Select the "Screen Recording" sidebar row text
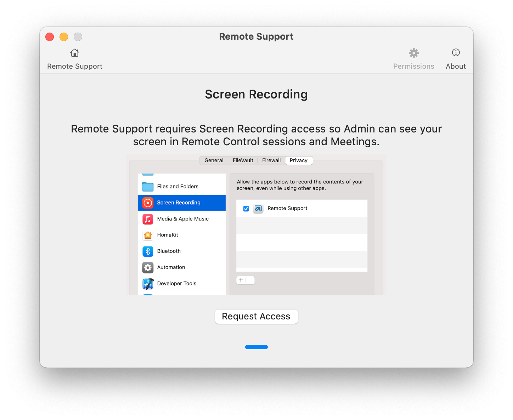The width and height of the screenshot is (513, 420). 179,203
